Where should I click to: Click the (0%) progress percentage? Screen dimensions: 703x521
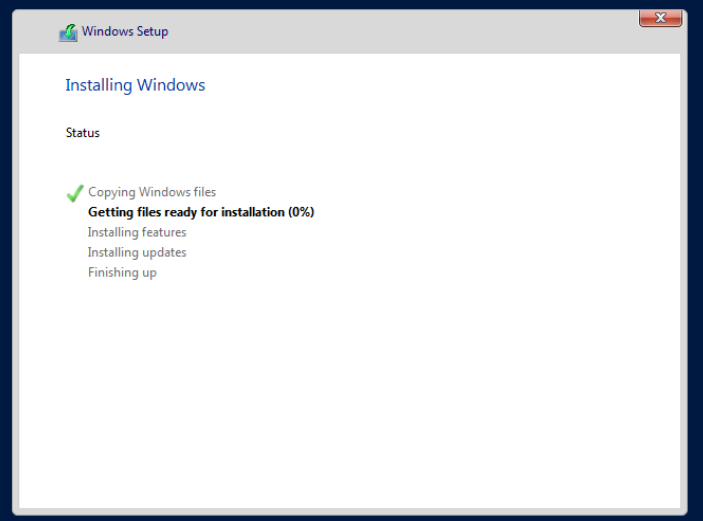(301, 212)
